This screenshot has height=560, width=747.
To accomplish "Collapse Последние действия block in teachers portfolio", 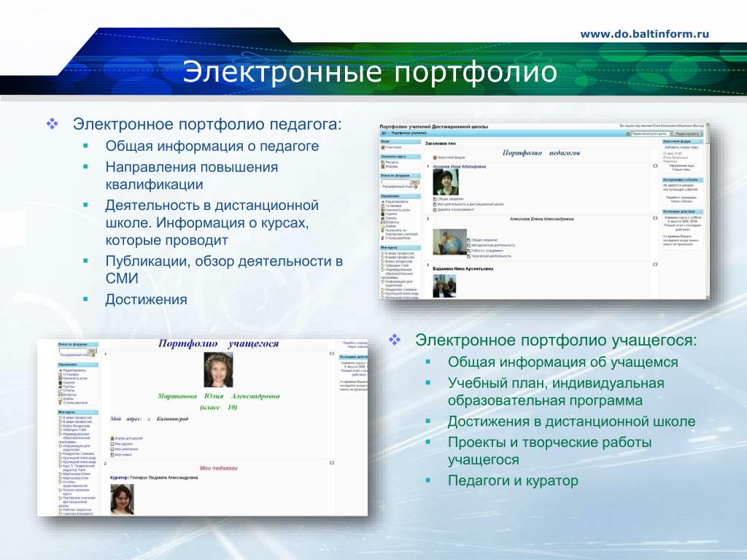I will click(701, 211).
